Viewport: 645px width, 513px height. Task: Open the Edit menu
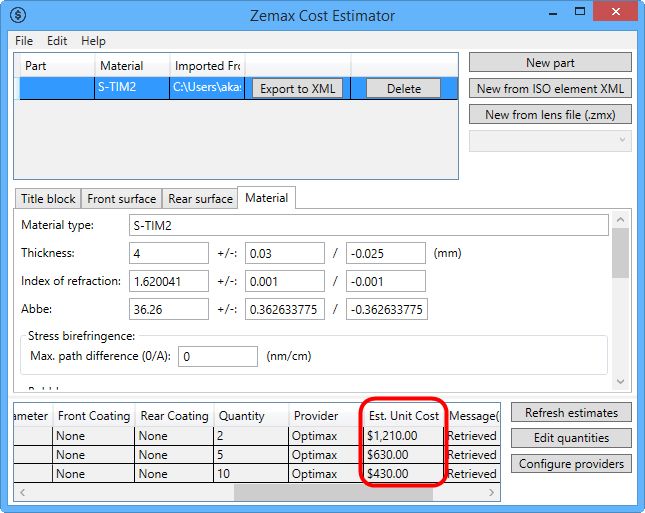pyautogui.click(x=57, y=41)
